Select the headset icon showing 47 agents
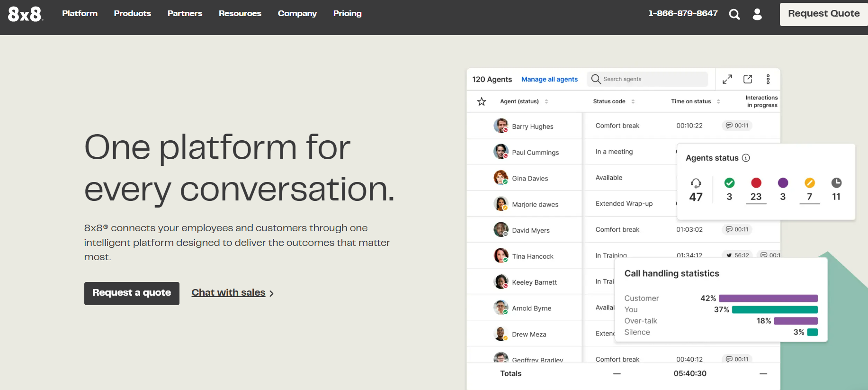The width and height of the screenshot is (868, 390). coord(696,183)
